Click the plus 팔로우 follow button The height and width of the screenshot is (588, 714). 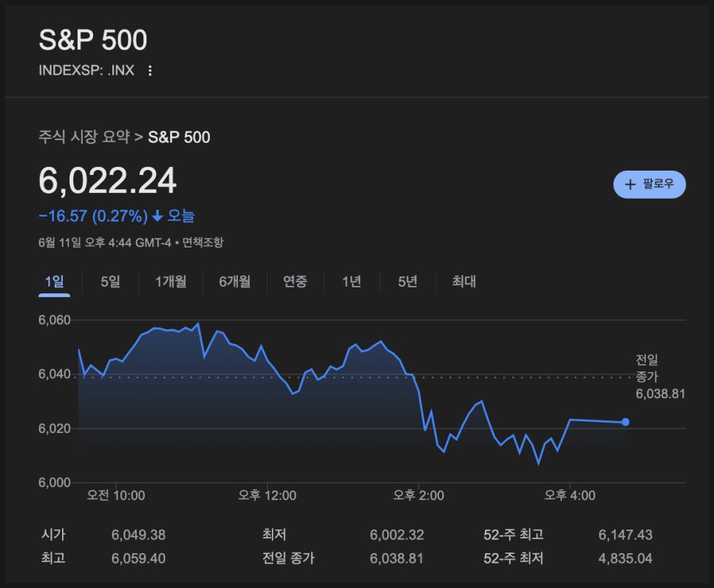[x=650, y=185]
